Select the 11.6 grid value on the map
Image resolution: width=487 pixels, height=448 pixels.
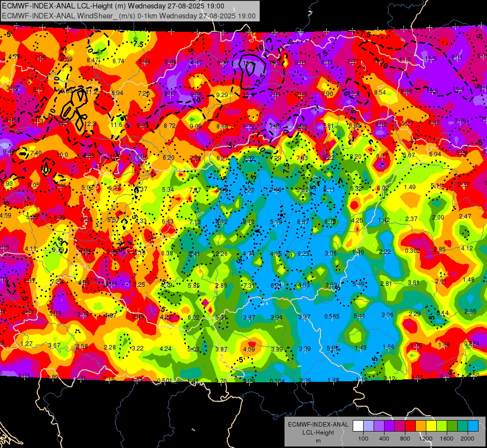click(116, 124)
